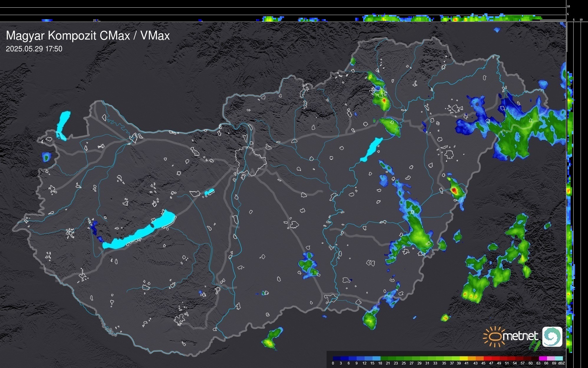The width and height of the screenshot is (588, 368).
Task: Click the bright red 45 dBZ legend swatch
Action: point(487,358)
